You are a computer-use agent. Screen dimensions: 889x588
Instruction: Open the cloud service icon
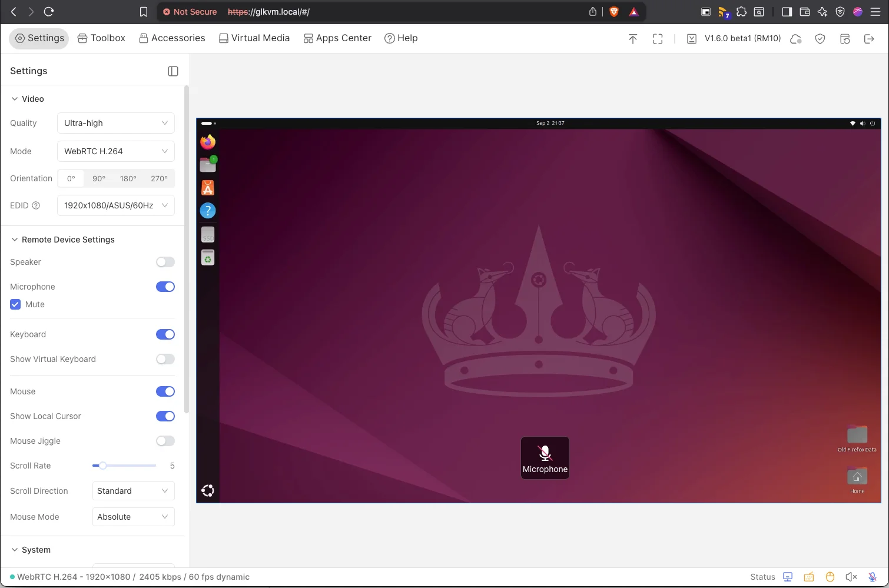point(795,39)
